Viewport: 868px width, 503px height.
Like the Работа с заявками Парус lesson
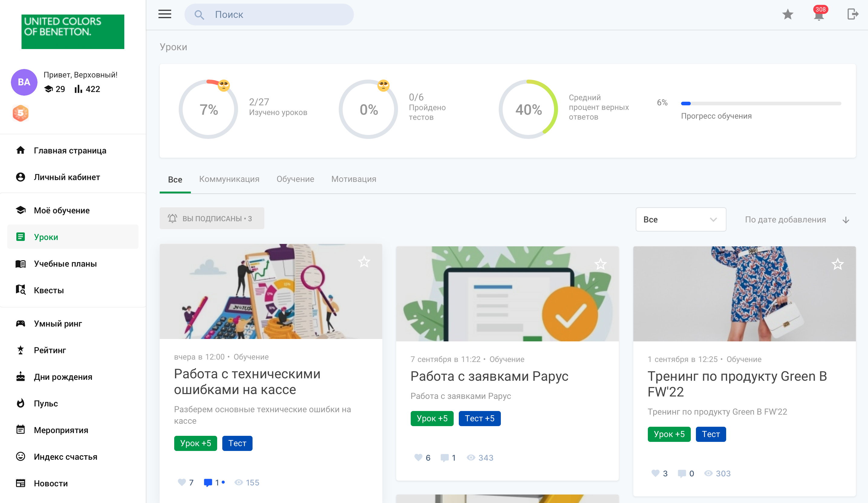coord(418,458)
